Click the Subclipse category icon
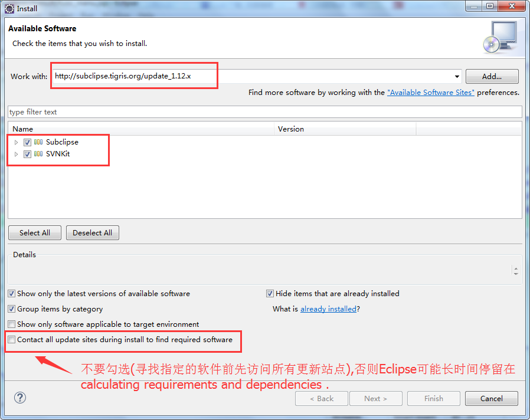 click(x=38, y=142)
